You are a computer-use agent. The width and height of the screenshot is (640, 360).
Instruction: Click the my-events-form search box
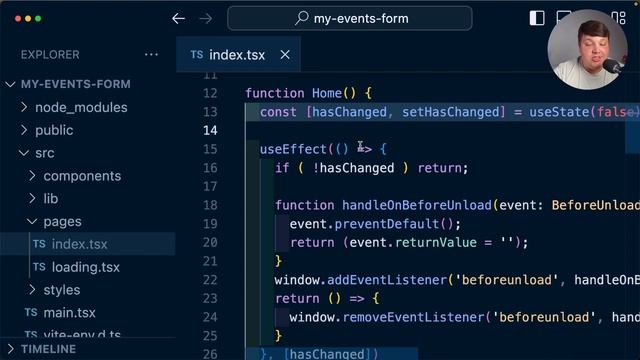(350, 18)
